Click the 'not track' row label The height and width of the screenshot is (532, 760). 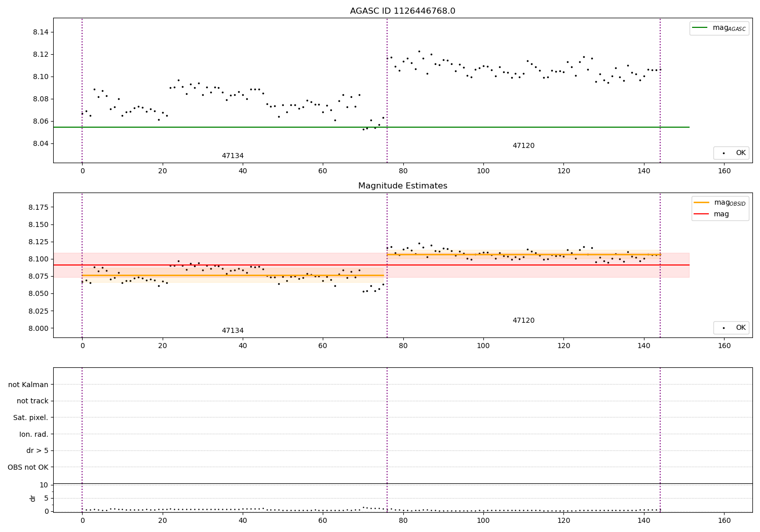coord(32,401)
